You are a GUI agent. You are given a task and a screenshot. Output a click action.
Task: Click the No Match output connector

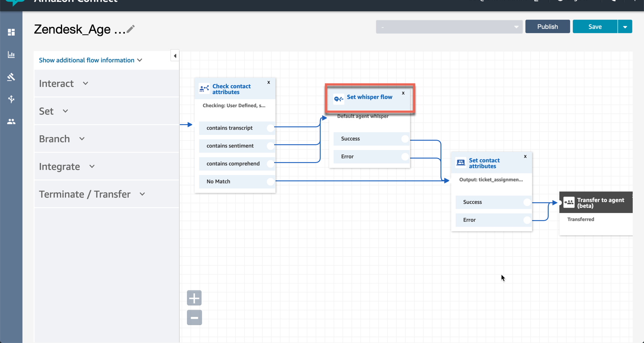click(x=270, y=181)
